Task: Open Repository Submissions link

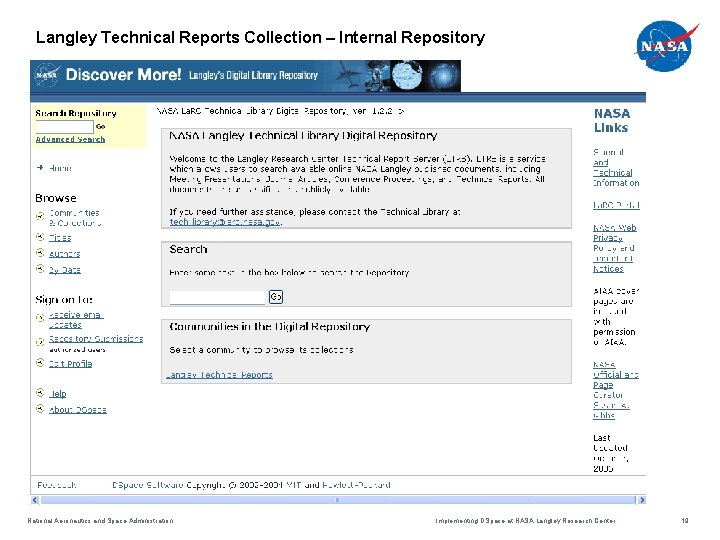Action: pyautogui.click(x=96, y=339)
